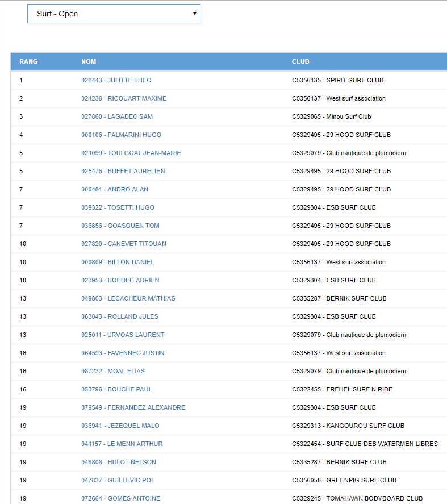Select club text SURF CLUB DES WATERMEN LIBRES
The height and width of the screenshot is (504, 447).
click(382, 444)
